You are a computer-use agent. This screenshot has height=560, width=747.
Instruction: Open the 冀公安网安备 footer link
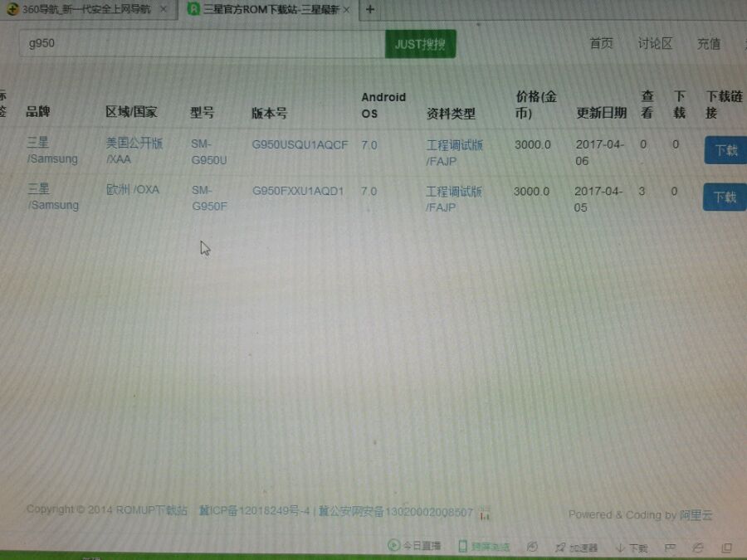click(x=395, y=512)
